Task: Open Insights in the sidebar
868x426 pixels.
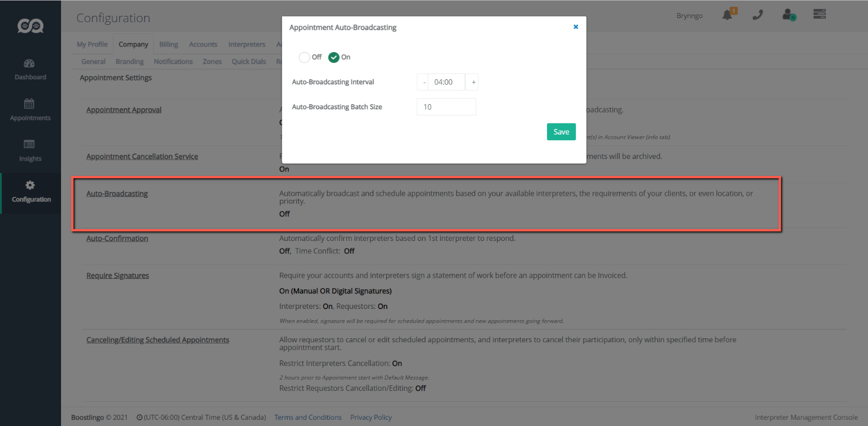Action: click(30, 150)
